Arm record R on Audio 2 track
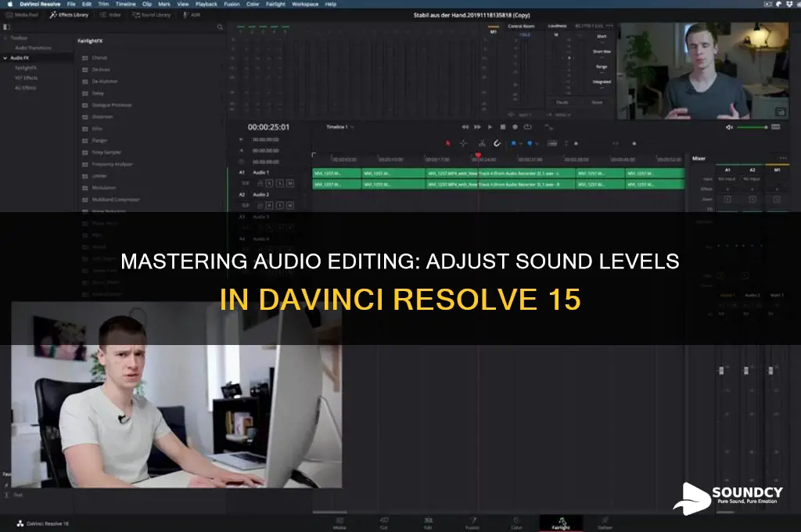 tap(270, 206)
